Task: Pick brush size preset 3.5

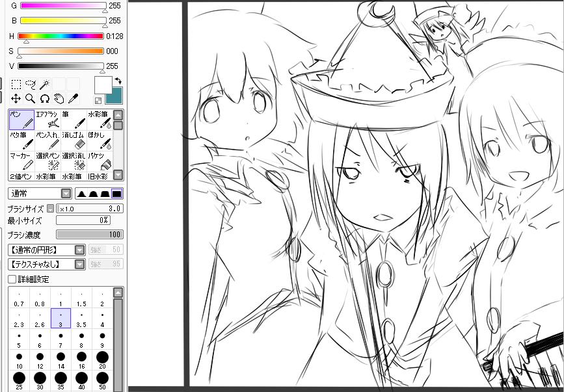Action: pyautogui.click(x=82, y=319)
